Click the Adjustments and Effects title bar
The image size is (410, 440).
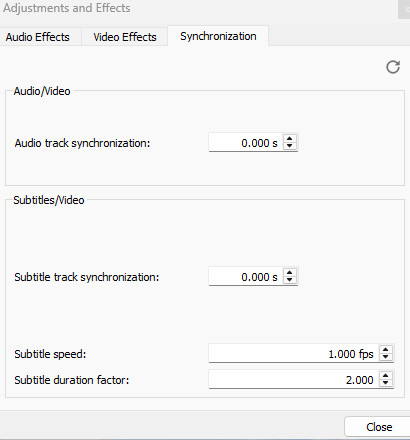(199, 8)
